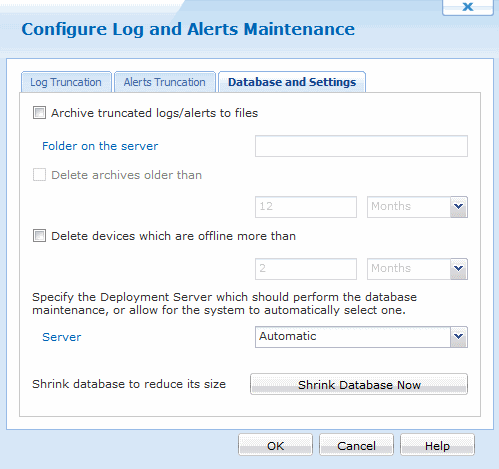Click the offline duration field showing 2
Viewport: 499px width, 469px height.
coord(306,269)
